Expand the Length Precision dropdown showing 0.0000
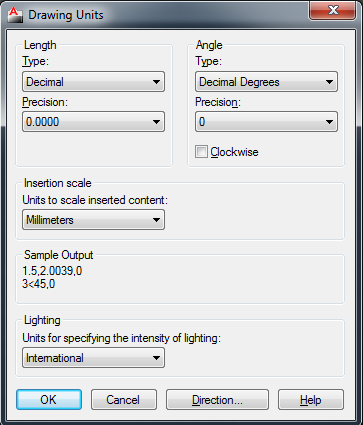 point(93,122)
